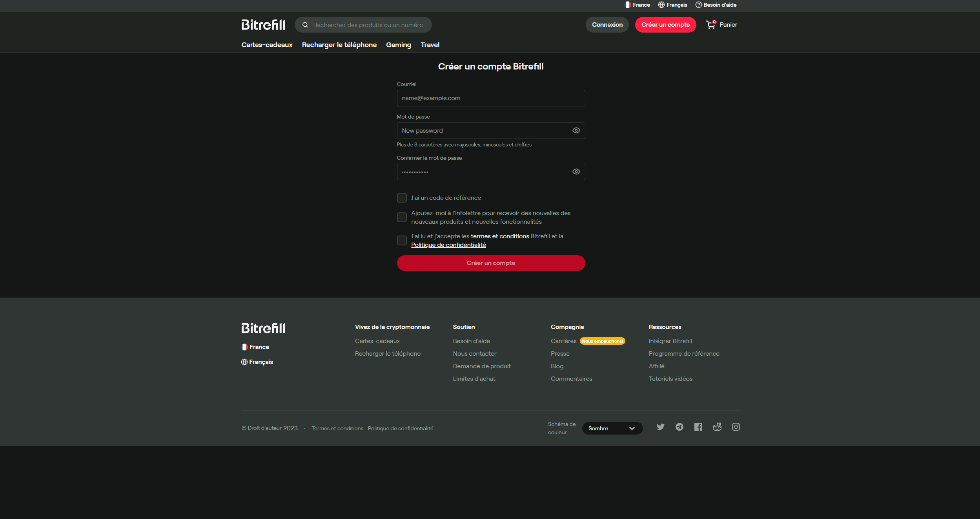The image size is (980, 519).
Task: Open the Travel menu
Action: point(430,45)
